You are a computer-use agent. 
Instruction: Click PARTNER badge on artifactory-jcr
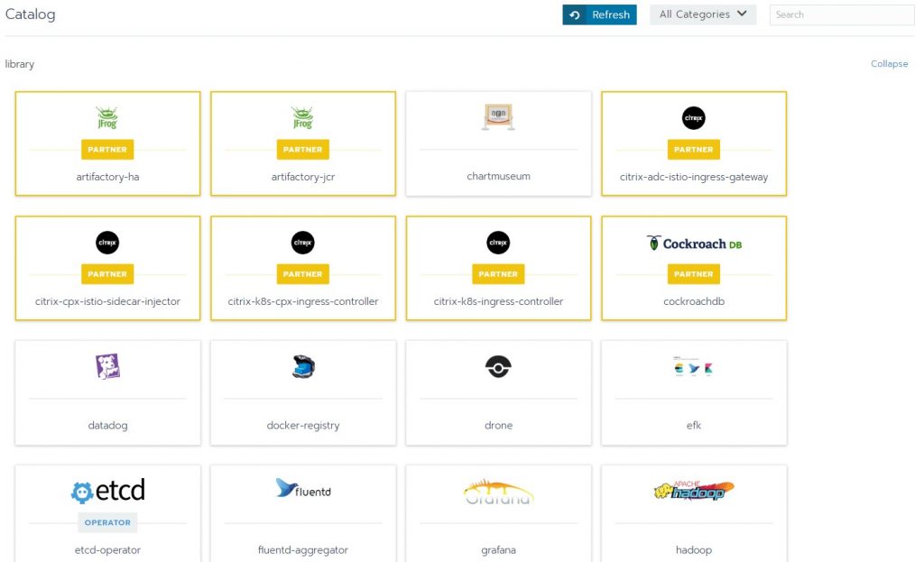(303, 150)
